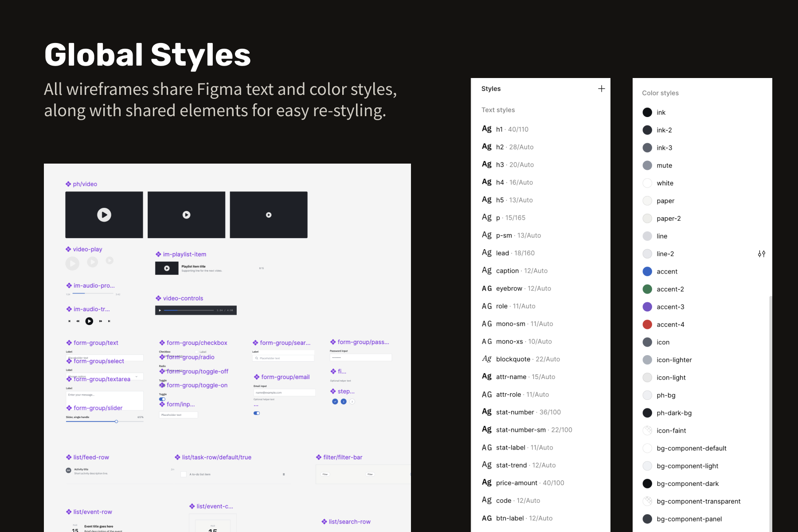Select the ph/video component label
The height and width of the screenshot is (532, 798).
click(x=82, y=184)
